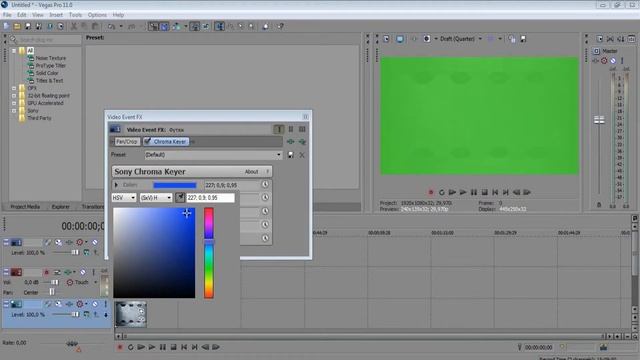640x360 pixels.
Task: Toggle Auto Ripple button in toolbar
Action: pos(176,26)
